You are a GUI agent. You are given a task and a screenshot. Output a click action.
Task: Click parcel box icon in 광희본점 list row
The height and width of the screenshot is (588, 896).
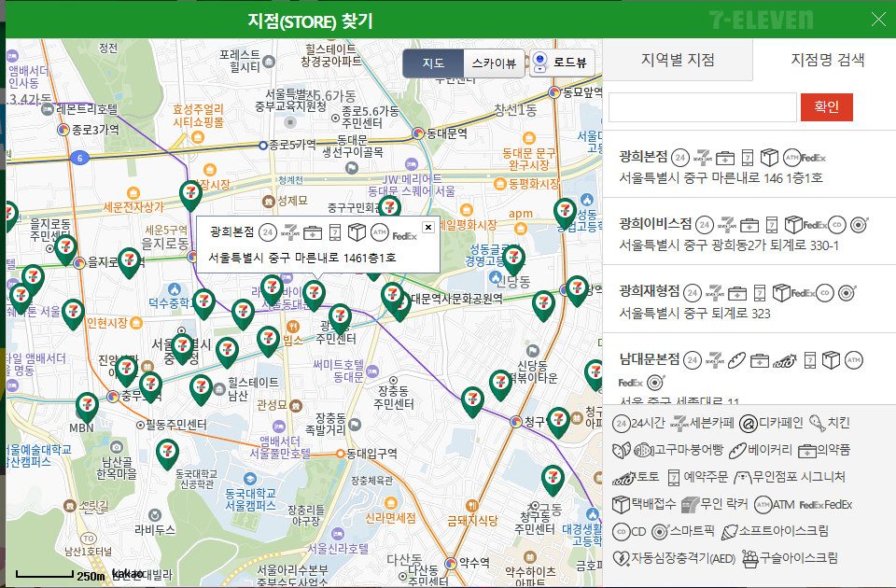(x=770, y=157)
